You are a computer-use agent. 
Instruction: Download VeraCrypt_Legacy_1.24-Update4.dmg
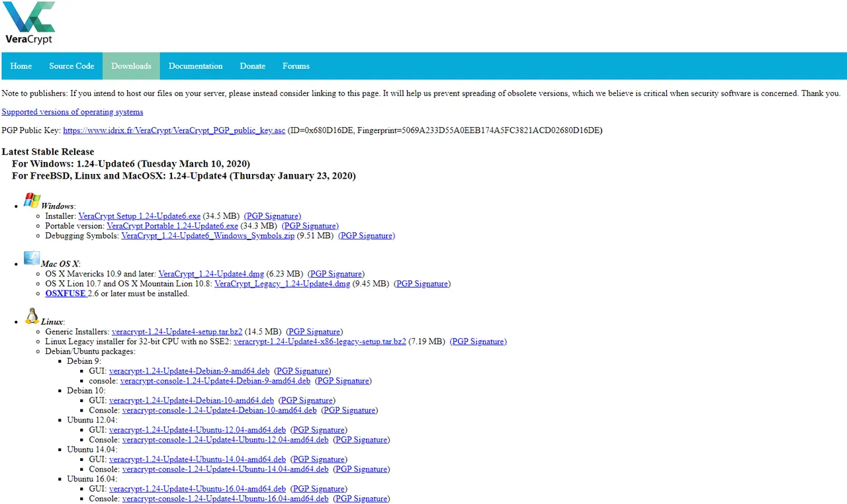point(282,284)
